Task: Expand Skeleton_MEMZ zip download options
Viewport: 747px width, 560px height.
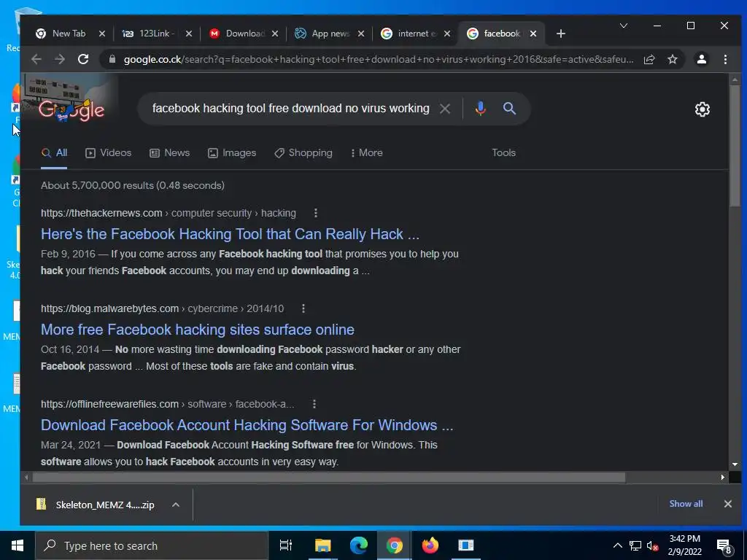Action: (x=176, y=505)
